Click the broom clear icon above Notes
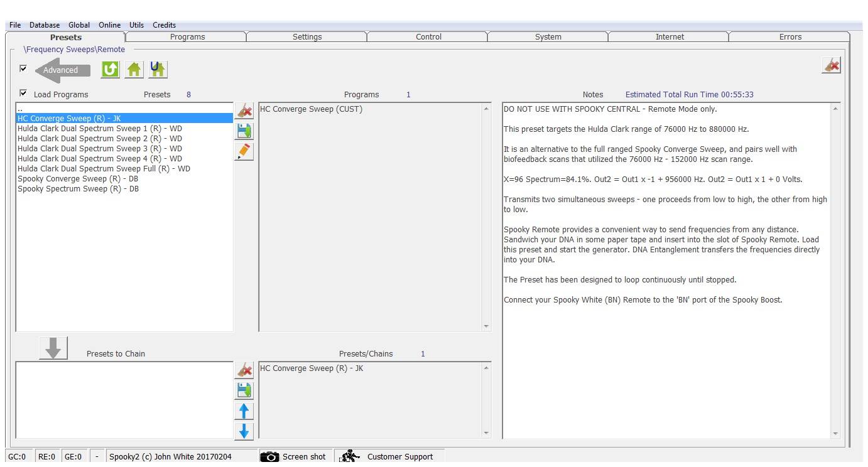This screenshot has width=868, height=467. (x=831, y=65)
